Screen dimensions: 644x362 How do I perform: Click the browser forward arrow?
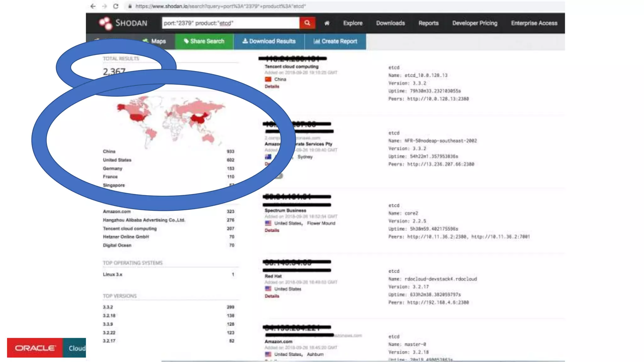[104, 6]
